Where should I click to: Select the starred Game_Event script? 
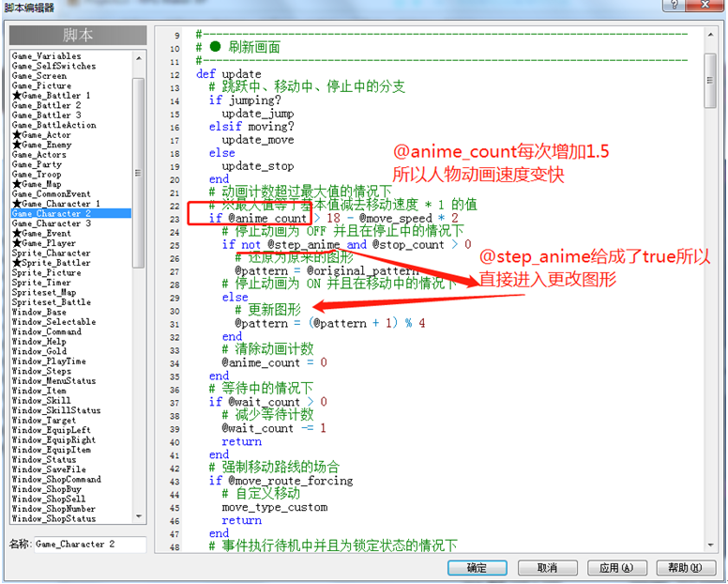pos(42,233)
